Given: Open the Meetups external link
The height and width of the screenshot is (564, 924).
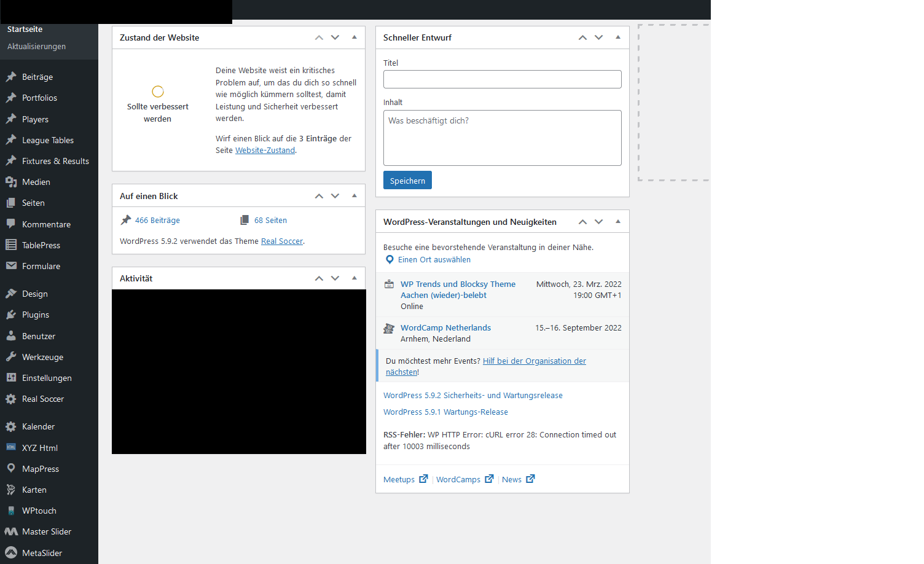Looking at the screenshot, I should point(405,480).
